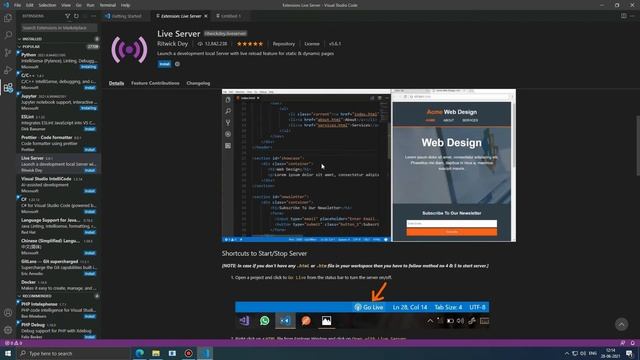Close the Extension: Live Server tab
The width and height of the screenshot is (640, 360).
click(206, 16)
